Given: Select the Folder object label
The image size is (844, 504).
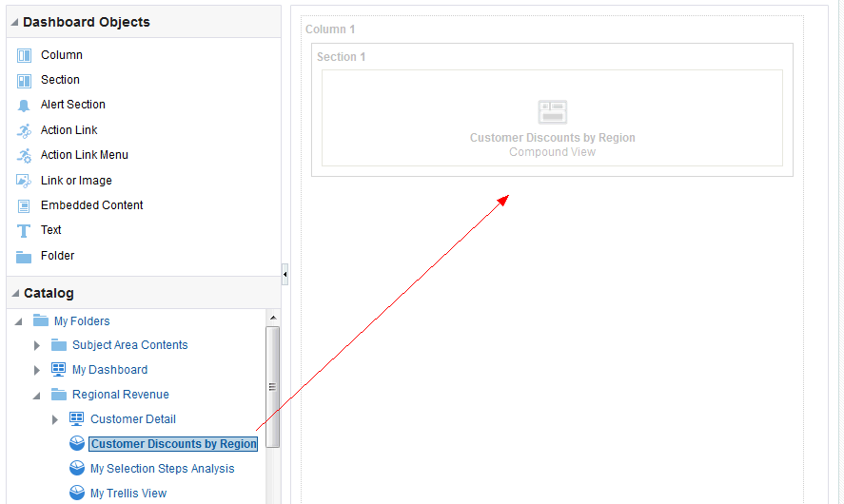Looking at the screenshot, I should pos(58,256).
